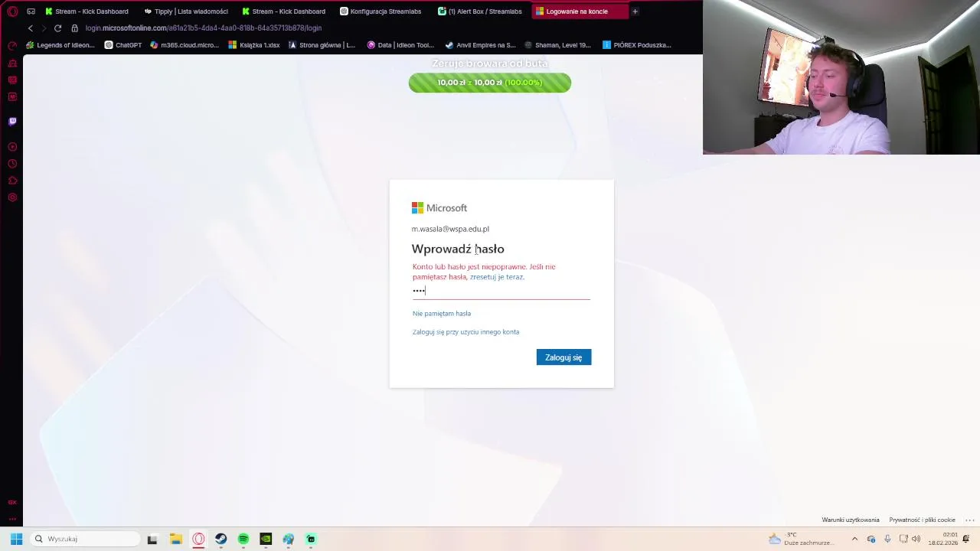Image resolution: width=980 pixels, height=551 pixels.
Task: Open Task View on the taskbar
Action: pos(152,539)
